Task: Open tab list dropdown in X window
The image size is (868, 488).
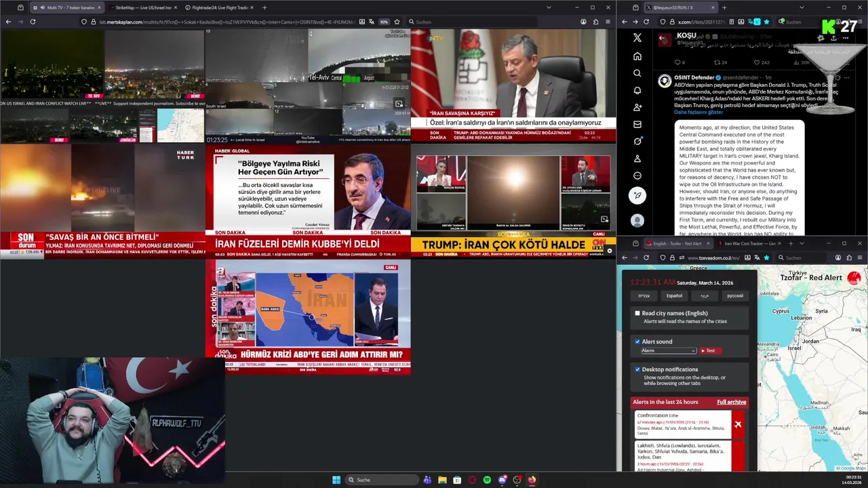Action: (x=802, y=7)
